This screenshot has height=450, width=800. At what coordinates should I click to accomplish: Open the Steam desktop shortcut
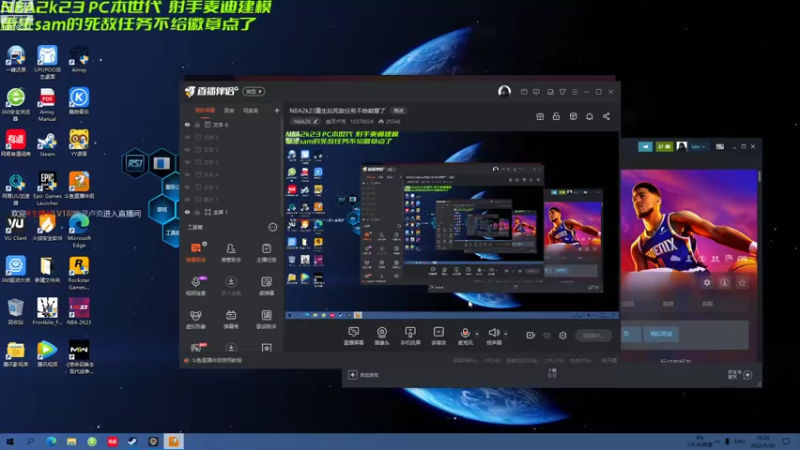[x=47, y=143]
